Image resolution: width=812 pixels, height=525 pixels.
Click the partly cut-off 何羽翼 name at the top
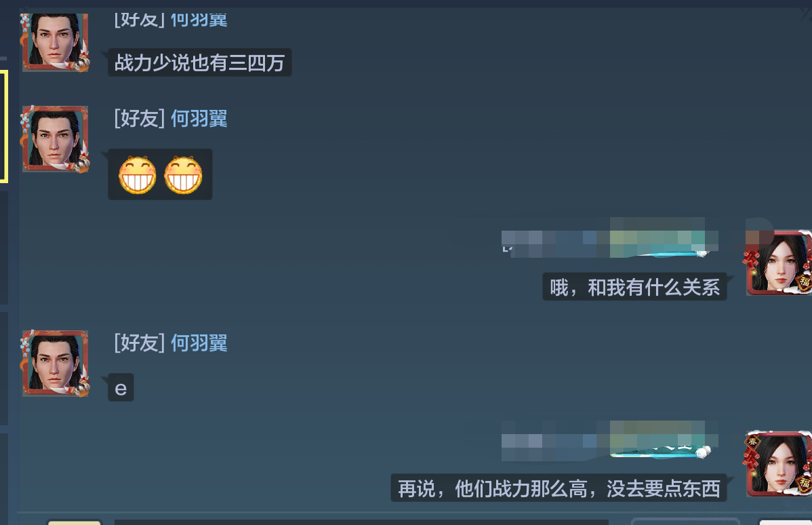click(199, 21)
